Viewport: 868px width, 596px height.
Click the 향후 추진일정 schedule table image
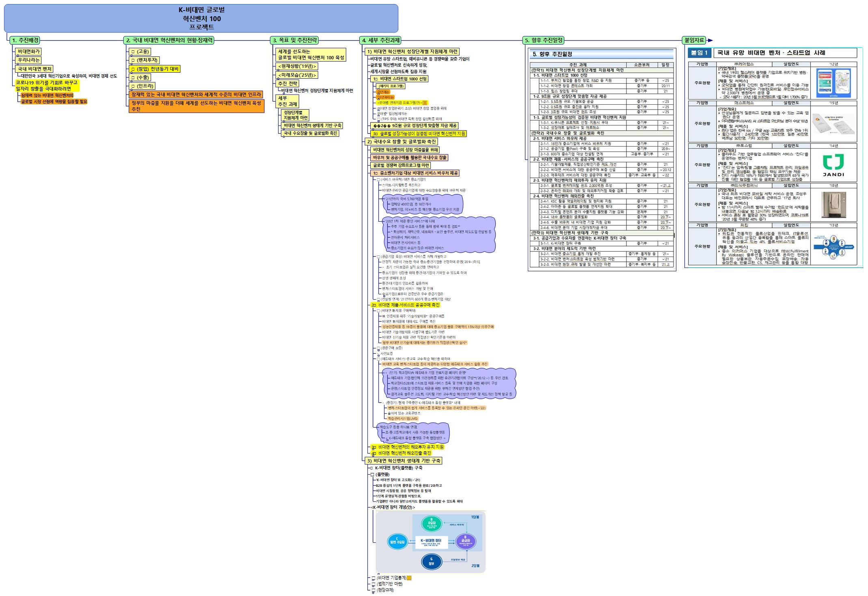[x=601, y=160]
